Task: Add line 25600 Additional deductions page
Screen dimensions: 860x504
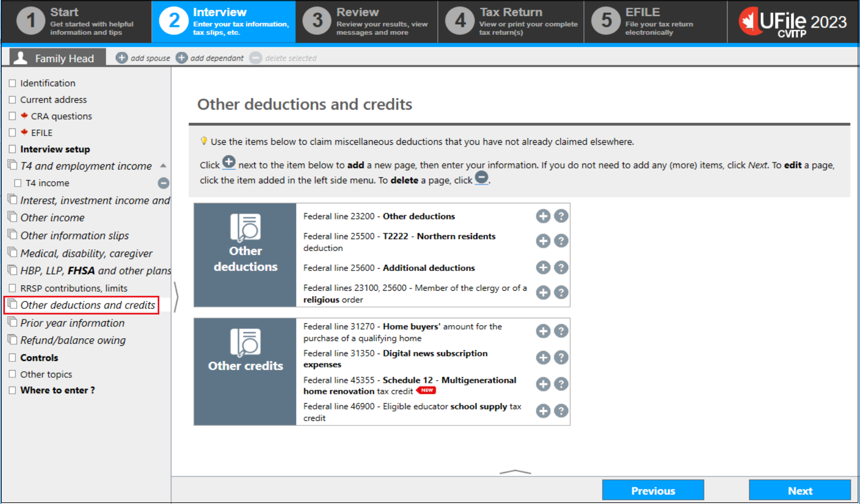Action: (x=543, y=267)
